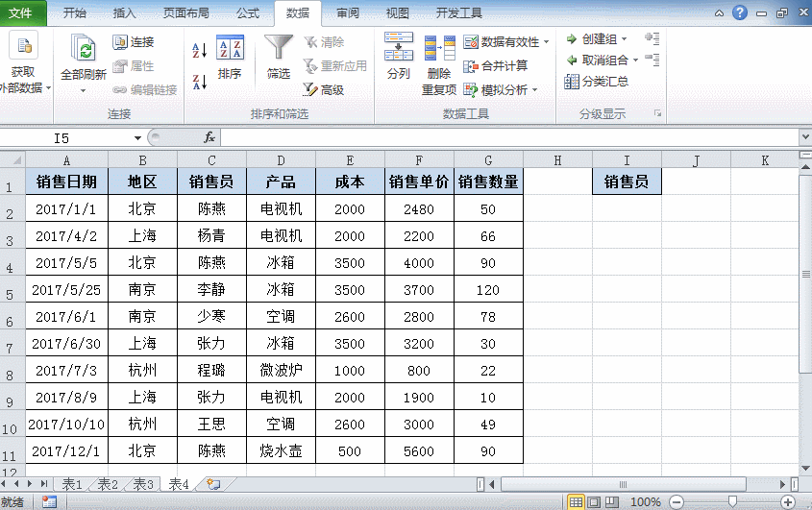
Task: Click the zoom out minus button
Action: 677,501
